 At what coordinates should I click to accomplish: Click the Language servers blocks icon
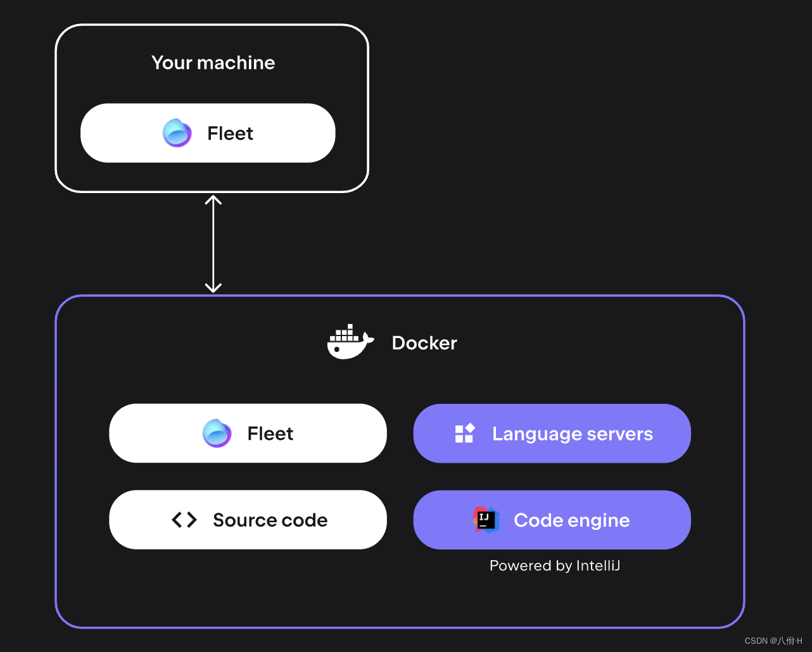coord(465,433)
